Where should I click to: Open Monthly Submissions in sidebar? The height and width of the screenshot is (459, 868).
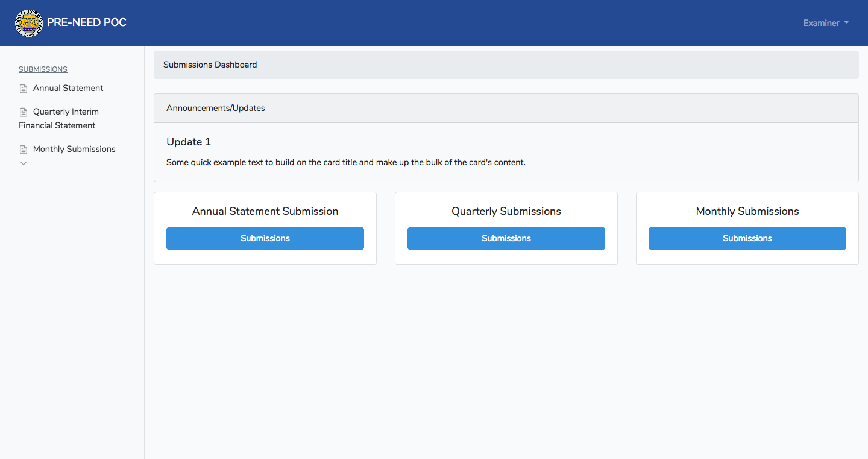pos(74,149)
